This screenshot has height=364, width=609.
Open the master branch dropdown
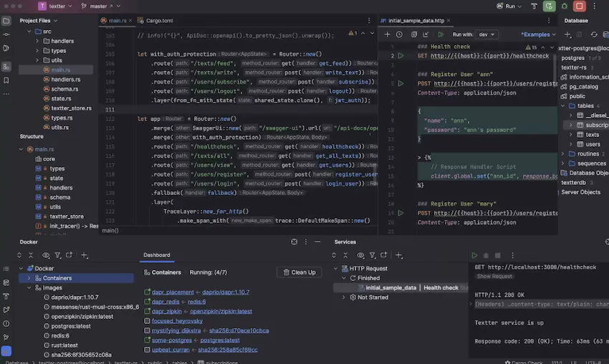(101, 6)
